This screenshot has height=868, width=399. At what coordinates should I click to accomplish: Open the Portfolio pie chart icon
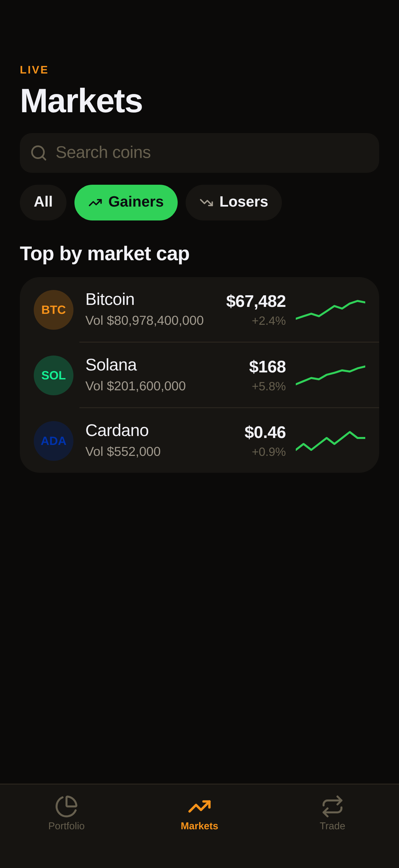(66, 806)
